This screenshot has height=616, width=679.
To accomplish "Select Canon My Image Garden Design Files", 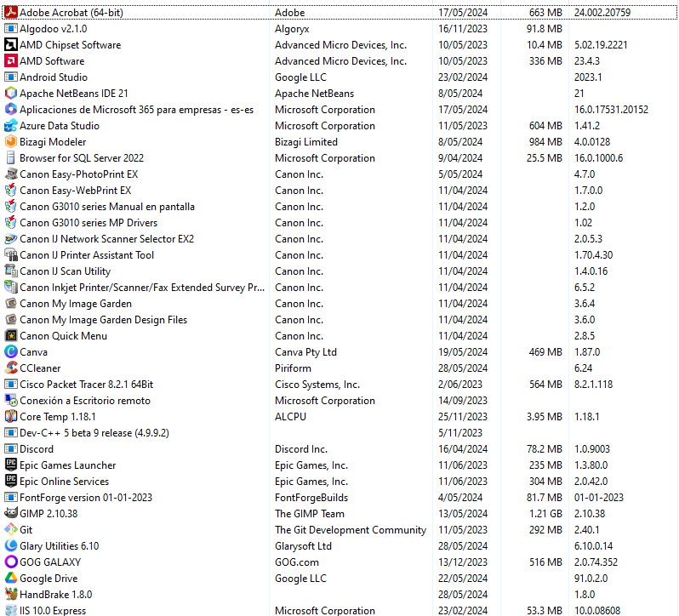I will (x=104, y=319).
